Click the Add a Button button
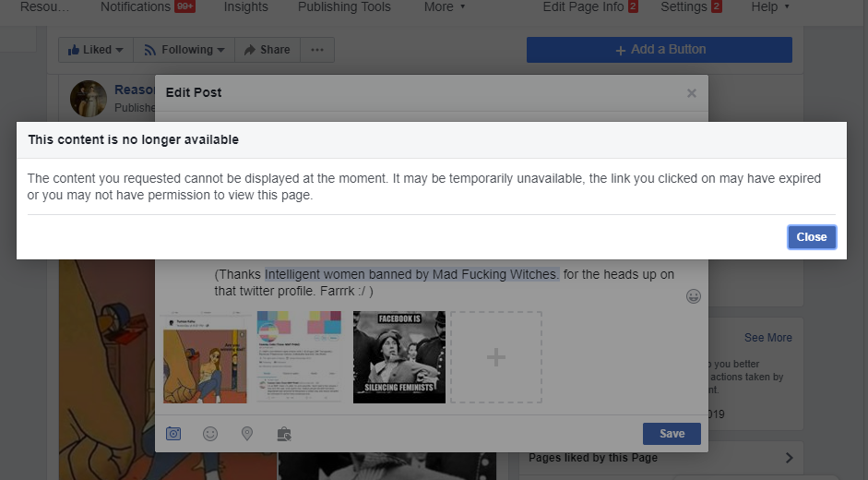Screen dimensions: 868x480 [x=659, y=50]
